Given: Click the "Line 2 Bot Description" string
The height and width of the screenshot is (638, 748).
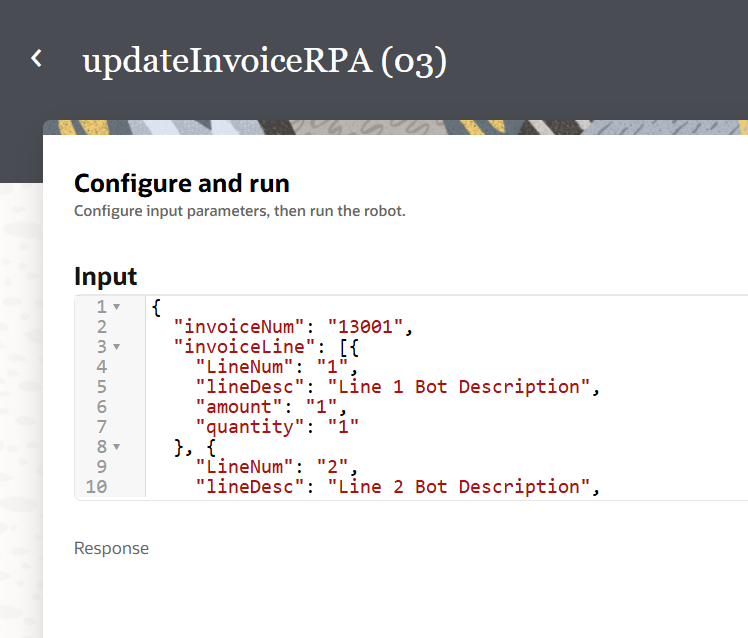Looking at the screenshot, I should click(x=458, y=487).
